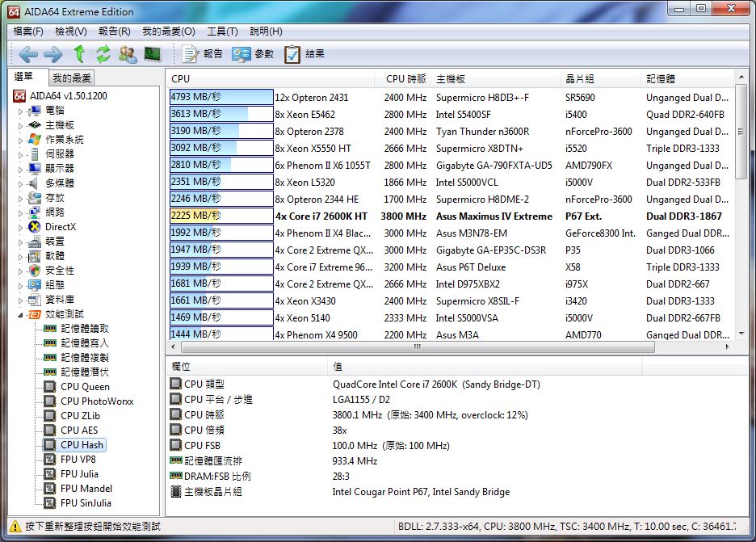Image resolution: width=756 pixels, height=542 pixels.
Task: Switch to the 選單 tab
Action: [x=27, y=77]
